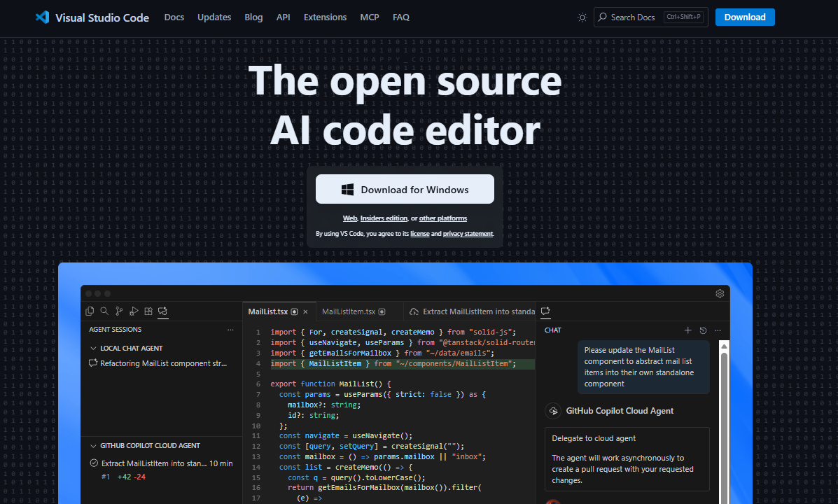Open the Extensions blocks icon
Viewport: 838px width, 504px height.
pyautogui.click(x=148, y=311)
